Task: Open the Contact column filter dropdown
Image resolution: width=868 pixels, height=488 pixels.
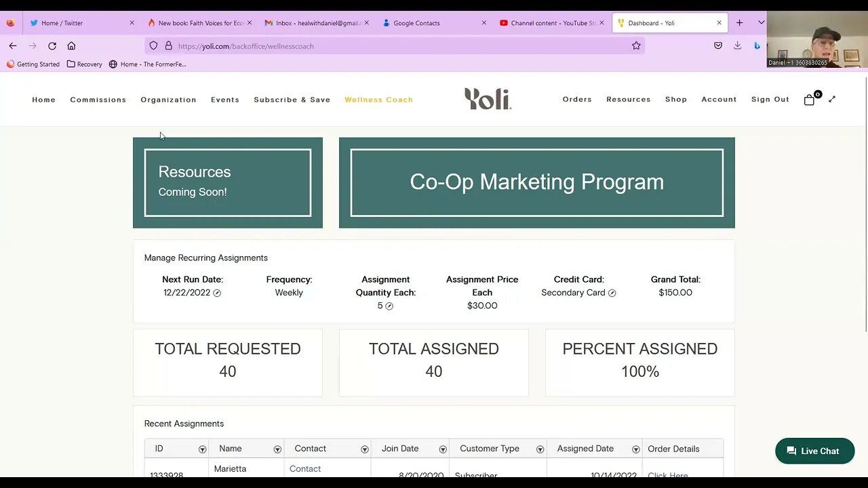Action: 365,449
